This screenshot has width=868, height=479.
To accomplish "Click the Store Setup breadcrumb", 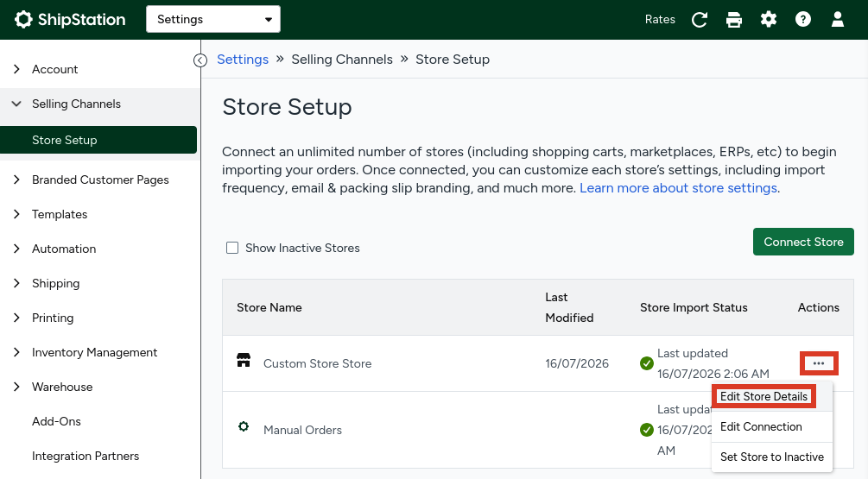I will 453,60.
